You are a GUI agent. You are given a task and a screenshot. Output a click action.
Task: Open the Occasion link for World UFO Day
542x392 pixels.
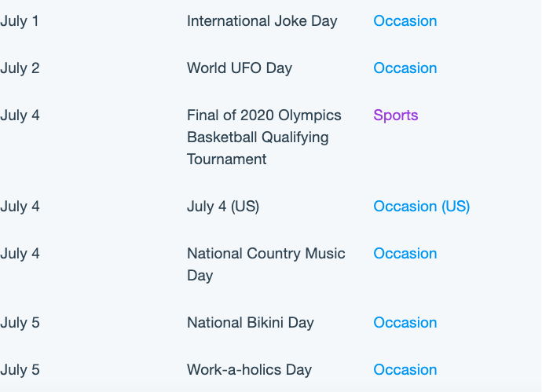pyautogui.click(x=405, y=68)
